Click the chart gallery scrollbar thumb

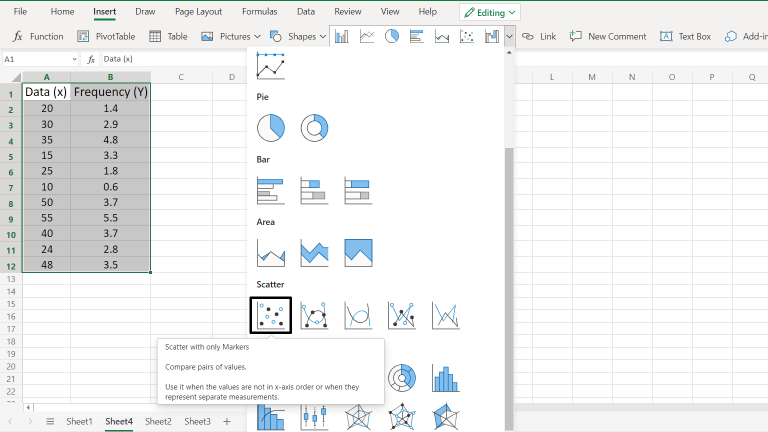(509, 289)
